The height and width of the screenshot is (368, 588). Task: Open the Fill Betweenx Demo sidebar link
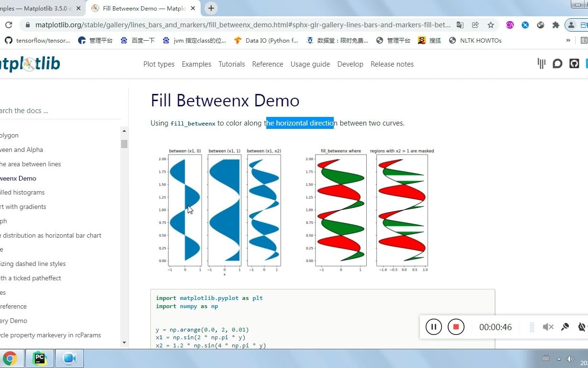18,178
